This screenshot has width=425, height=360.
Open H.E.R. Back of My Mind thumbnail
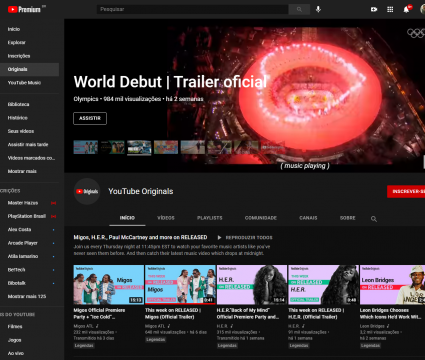[x=252, y=285]
